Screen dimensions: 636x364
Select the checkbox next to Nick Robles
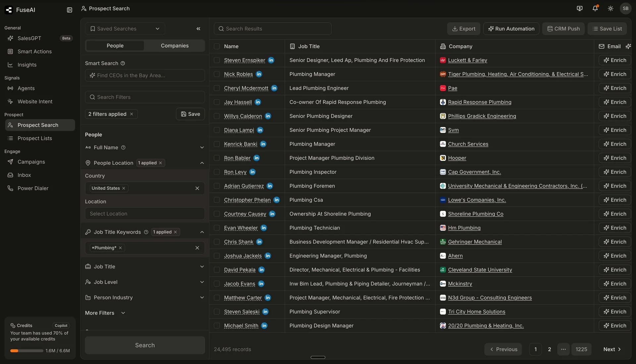click(217, 74)
